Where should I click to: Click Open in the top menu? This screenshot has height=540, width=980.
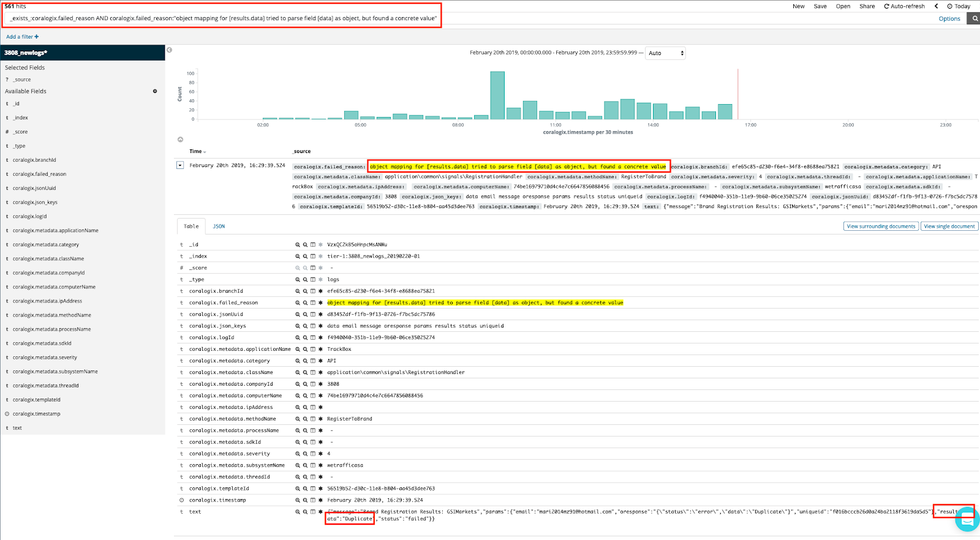pyautogui.click(x=843, y=6)
